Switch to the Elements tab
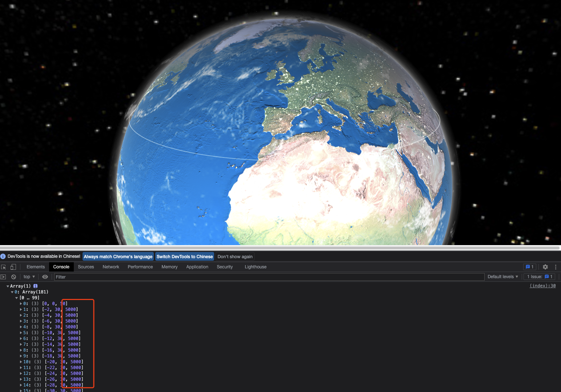 [36, 267]
